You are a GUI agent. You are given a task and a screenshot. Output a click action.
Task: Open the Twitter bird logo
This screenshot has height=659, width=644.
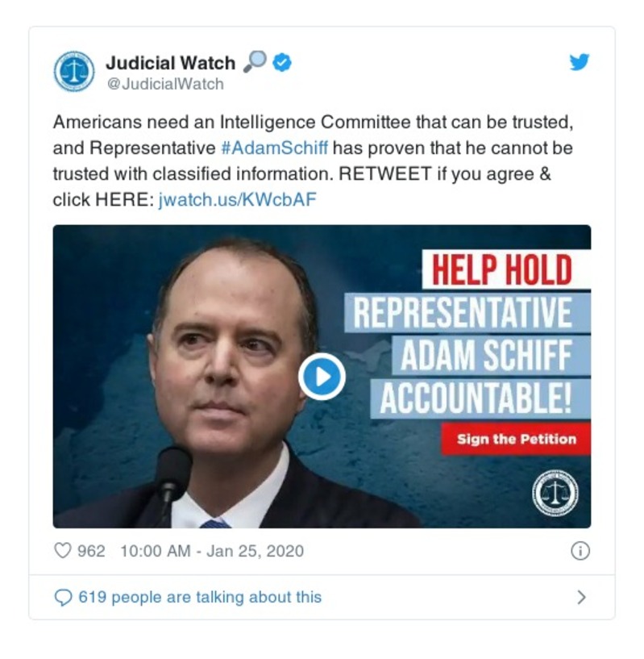coord(580,62)
